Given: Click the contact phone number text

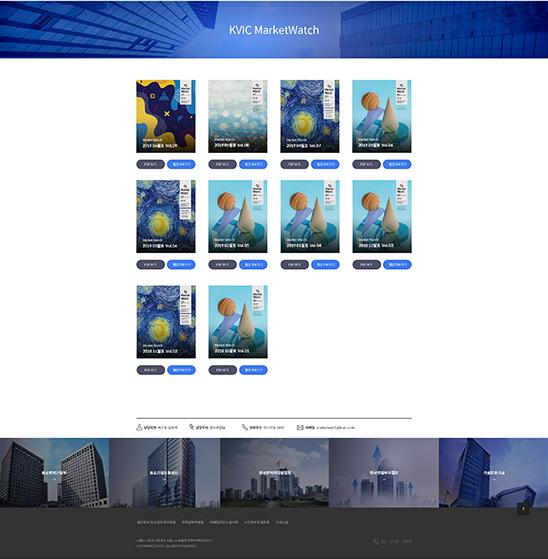Looking at the screenshot, I should tap(273, 427).
